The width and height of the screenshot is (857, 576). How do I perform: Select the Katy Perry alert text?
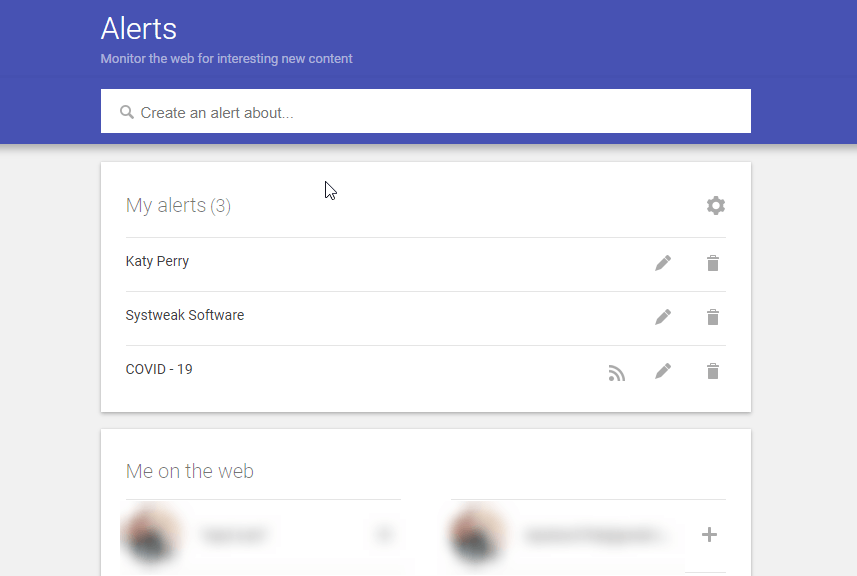pyautogui.click(x=157, y=261)
